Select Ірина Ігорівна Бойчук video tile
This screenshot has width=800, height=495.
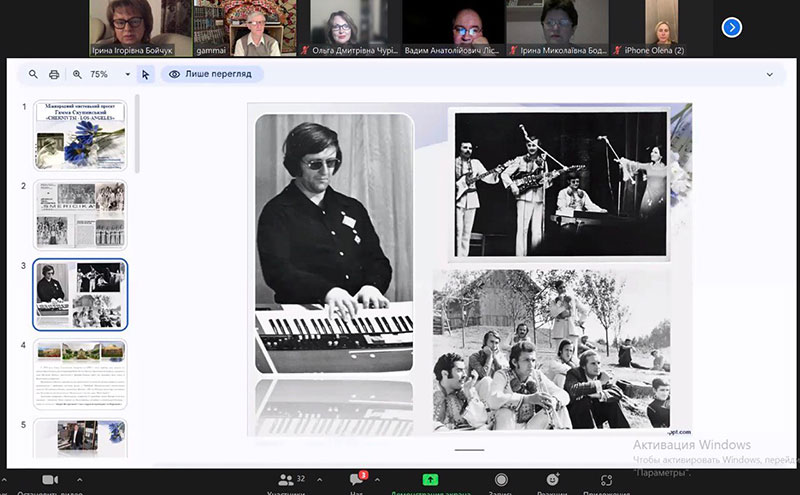[141, 28]
